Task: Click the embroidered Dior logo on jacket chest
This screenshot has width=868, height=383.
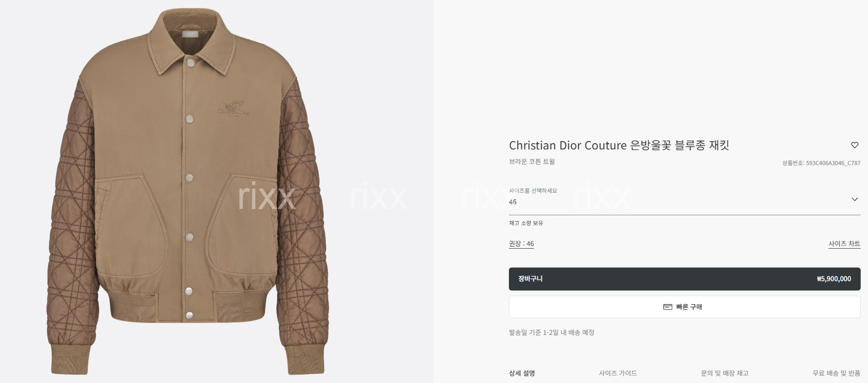Action: (x=233, y=108)
